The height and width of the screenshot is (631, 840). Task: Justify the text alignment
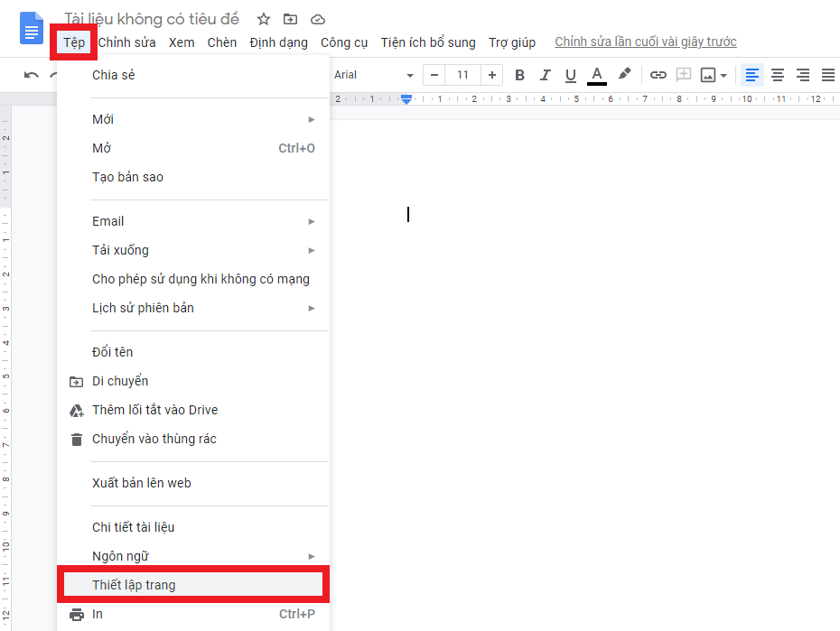point(827,75)
